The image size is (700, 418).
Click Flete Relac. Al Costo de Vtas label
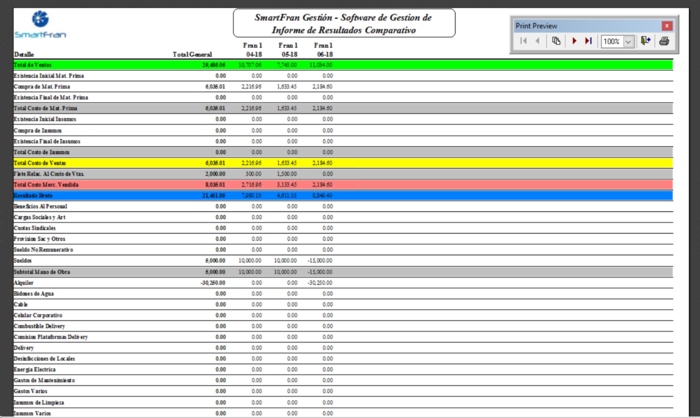(49, 174)
